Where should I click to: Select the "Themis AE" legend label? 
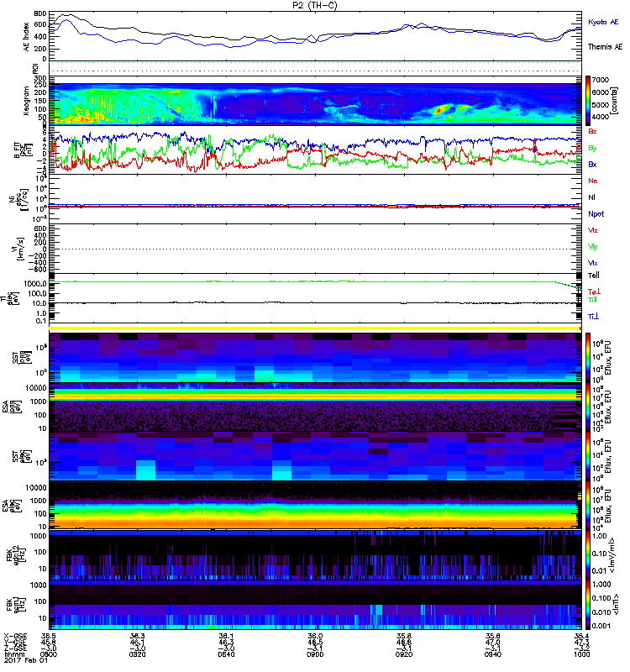[x=605, y=46]
